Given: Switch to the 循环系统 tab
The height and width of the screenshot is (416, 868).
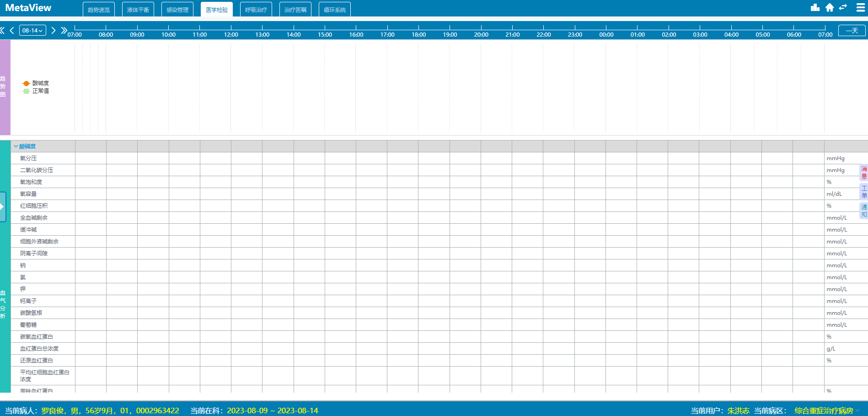Looking at the screenshot, I should pos(335,10).
